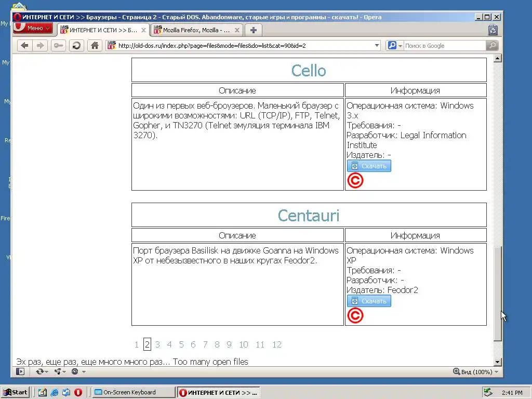Image resolution: width=532 pixels, height=399 pixels.
Task: Click Too many open files footer text
Action: [x=210, y=362]
